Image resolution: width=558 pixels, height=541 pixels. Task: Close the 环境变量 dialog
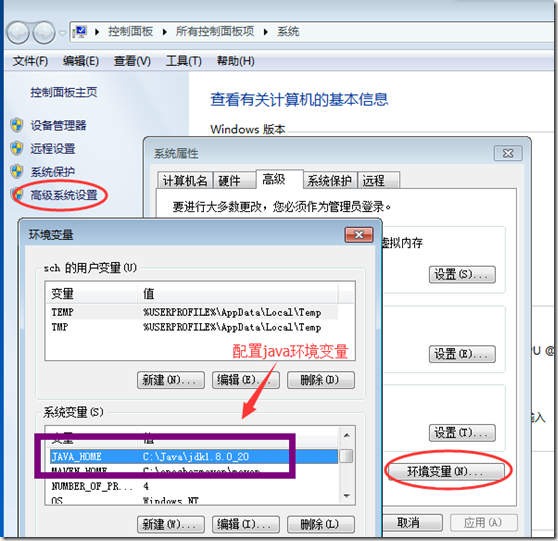pyautogui.click(x=359, y=235)
